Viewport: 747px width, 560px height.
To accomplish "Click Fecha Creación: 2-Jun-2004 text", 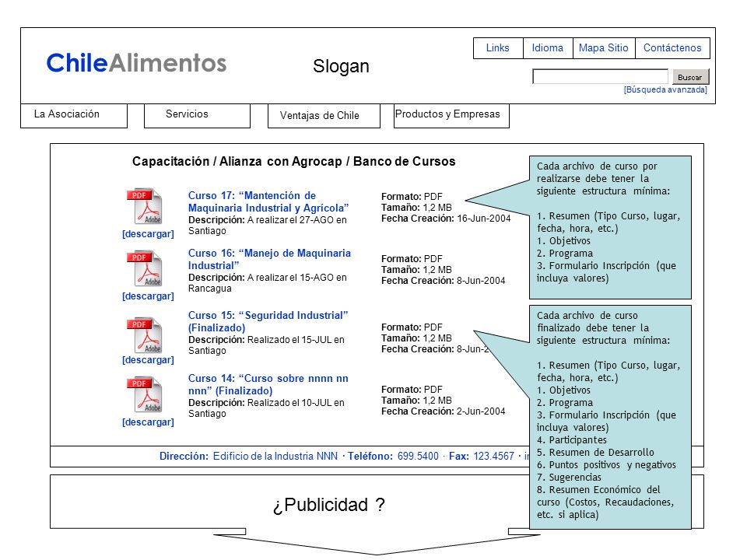I will point(443,411).
